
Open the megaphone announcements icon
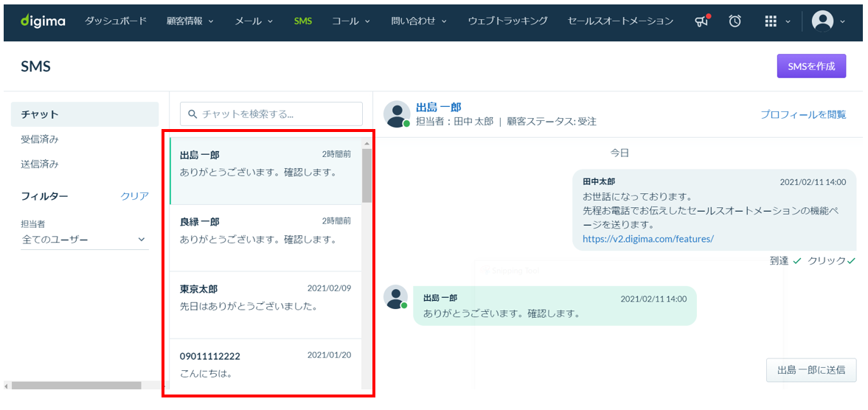(702, 21)
